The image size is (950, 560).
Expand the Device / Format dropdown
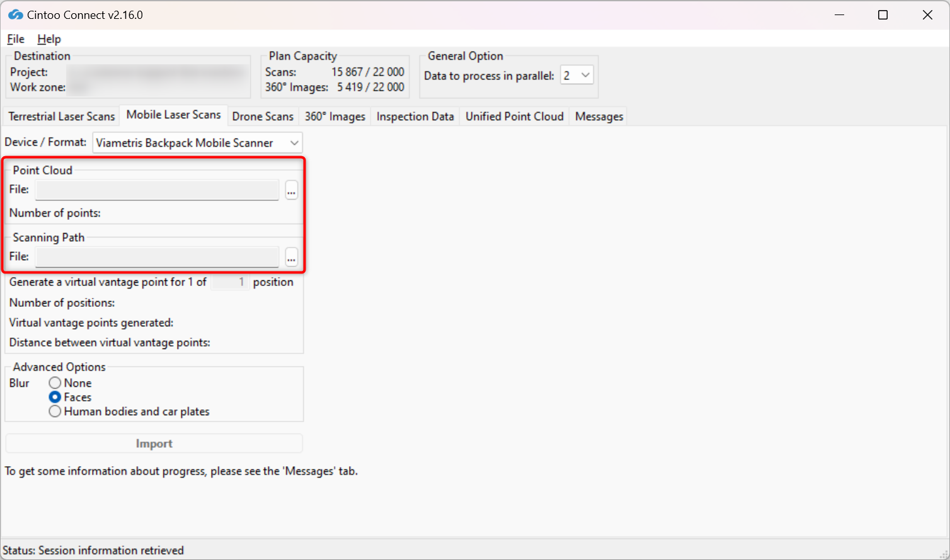[197, 143]
